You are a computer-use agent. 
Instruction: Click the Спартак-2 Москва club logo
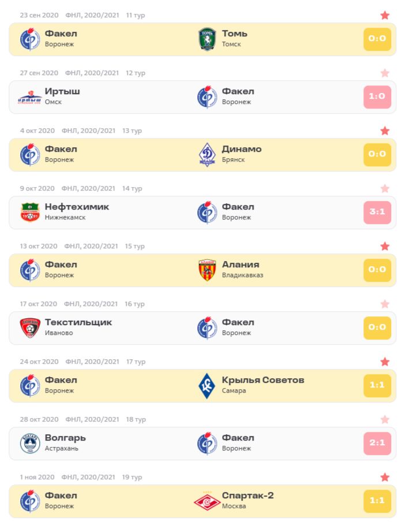click(207, 501)
